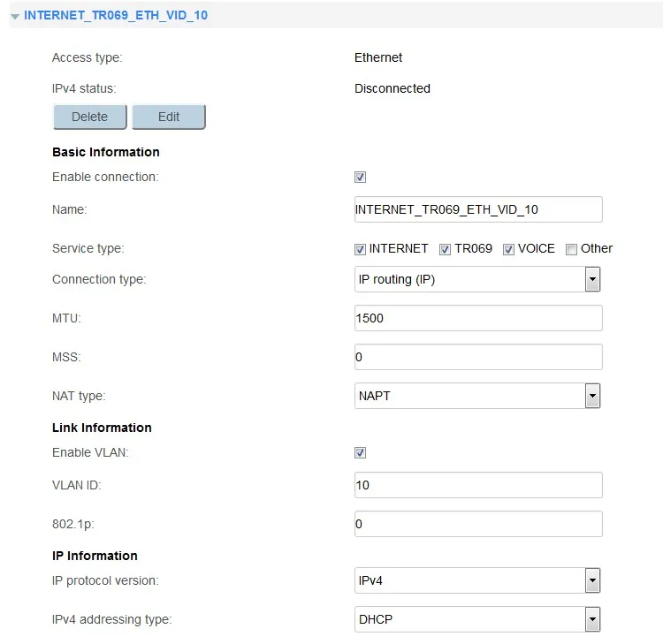Click the Access type label
This screenshot has height=644, width=663.
click(88, 57)
